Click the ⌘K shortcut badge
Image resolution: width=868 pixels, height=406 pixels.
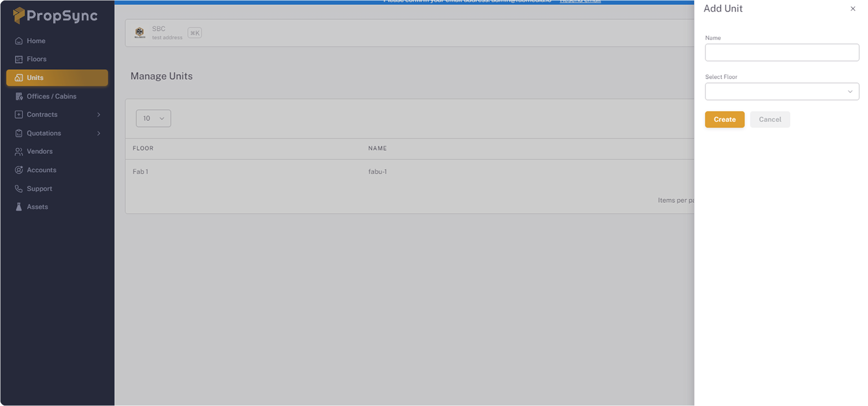click(195, 33)
